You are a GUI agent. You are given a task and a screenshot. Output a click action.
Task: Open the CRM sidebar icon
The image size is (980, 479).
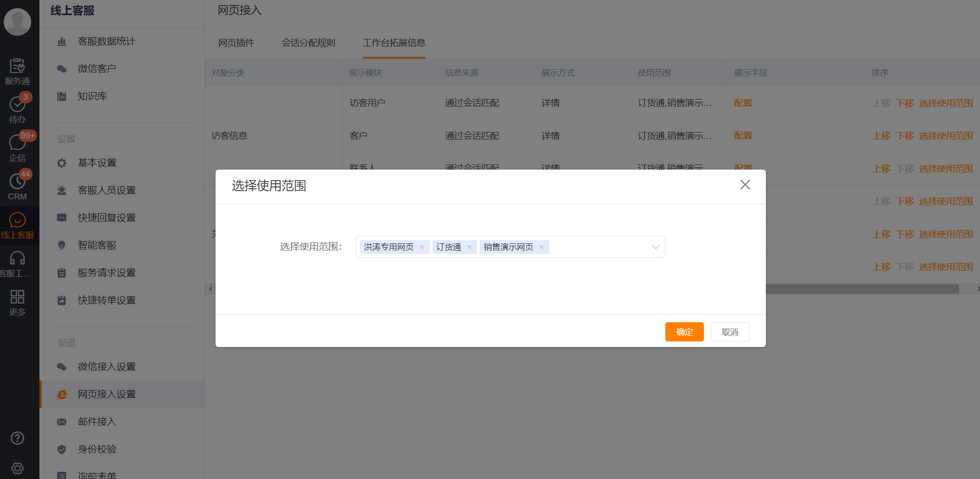[x=17, y=186]
